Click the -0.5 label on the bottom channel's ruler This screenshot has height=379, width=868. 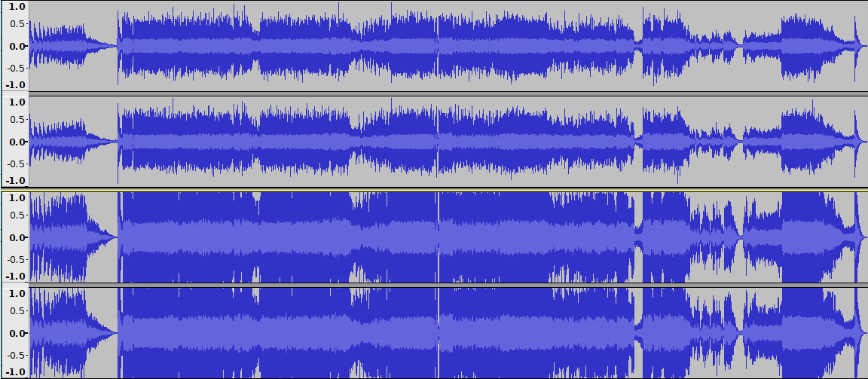(16, 355)
